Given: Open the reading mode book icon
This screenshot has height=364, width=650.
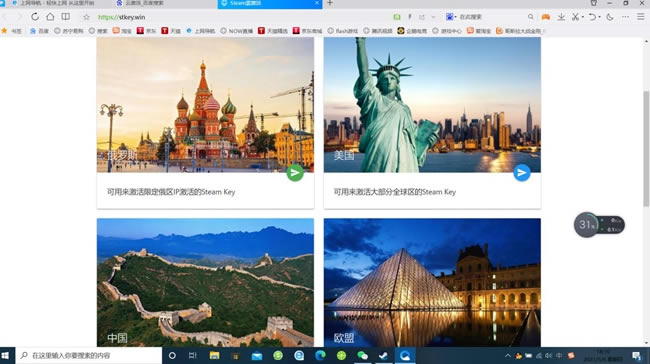Looking at the screenshot, I should pyautogui.click(x=65, y=17).
